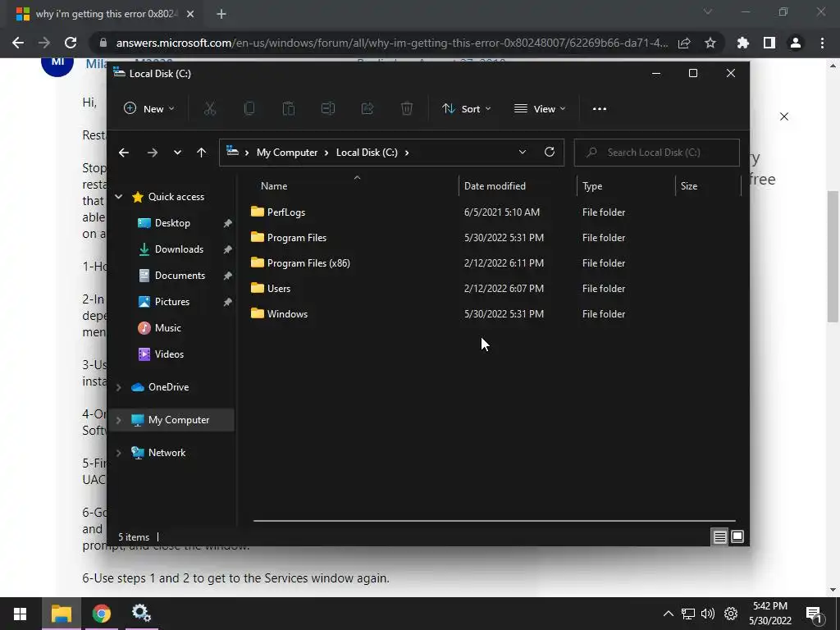The image size is (840, 630).
Task: Open the View dropdown menu
Action: (x=540, y=109)
